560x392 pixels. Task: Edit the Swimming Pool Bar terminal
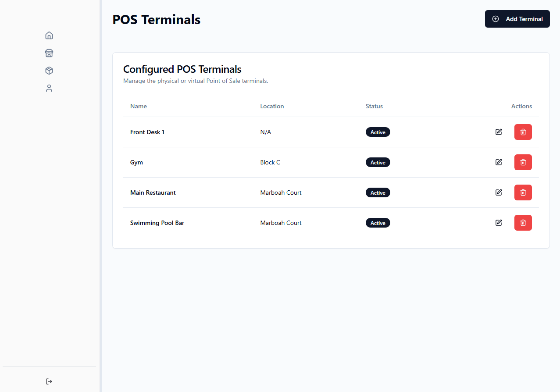[x=499, y=222]
